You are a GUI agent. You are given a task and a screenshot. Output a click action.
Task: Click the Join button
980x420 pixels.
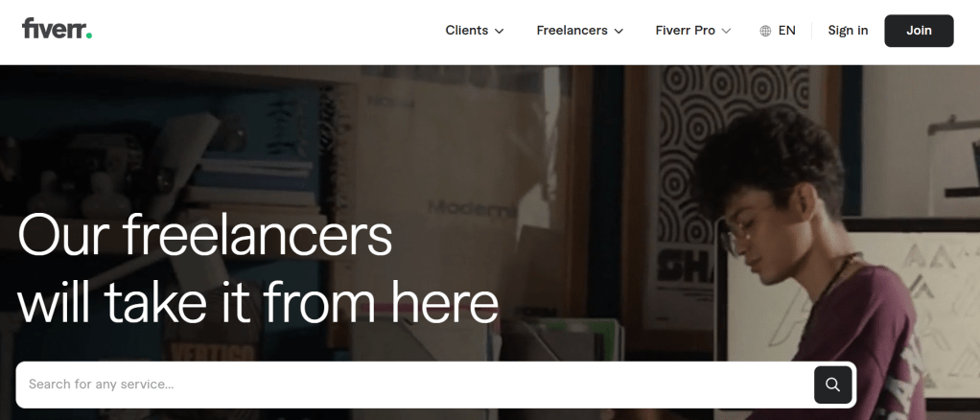click(919, 31)
